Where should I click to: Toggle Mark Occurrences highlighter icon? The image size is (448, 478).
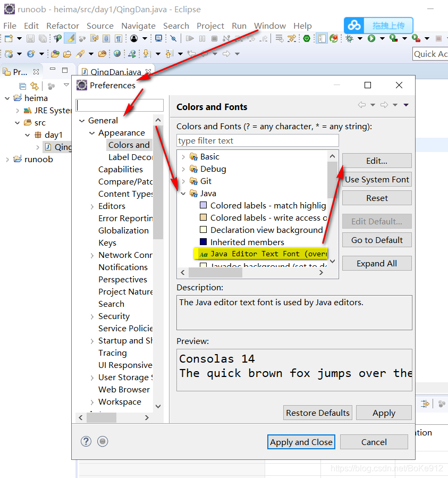click(x=70, y=38)
